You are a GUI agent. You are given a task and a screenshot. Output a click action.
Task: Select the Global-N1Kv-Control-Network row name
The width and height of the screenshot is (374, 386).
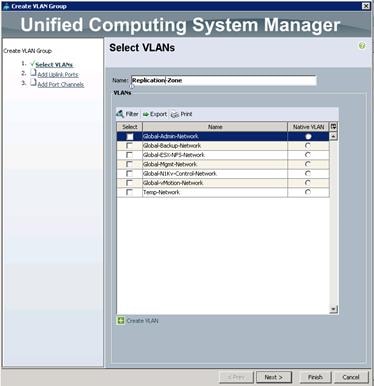tap(180, 174)
